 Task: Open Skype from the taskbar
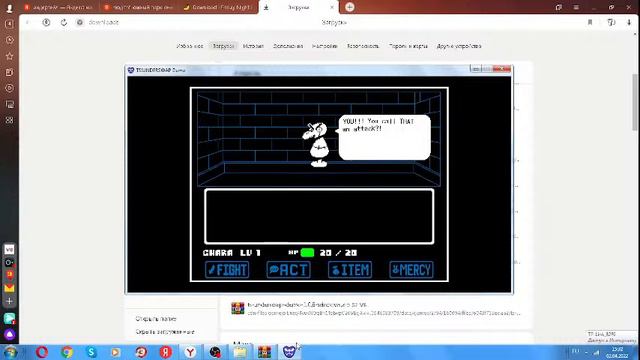[91, 352]
